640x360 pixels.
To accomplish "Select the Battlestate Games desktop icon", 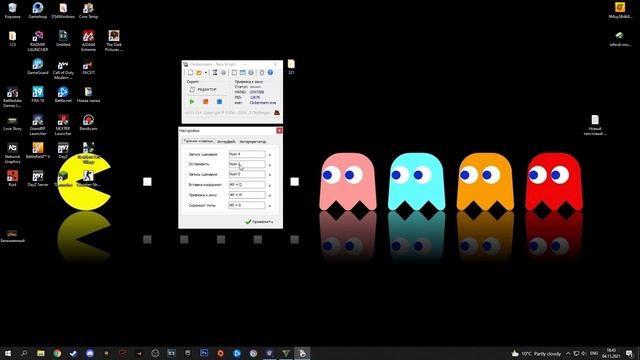I will pos(12,97).
